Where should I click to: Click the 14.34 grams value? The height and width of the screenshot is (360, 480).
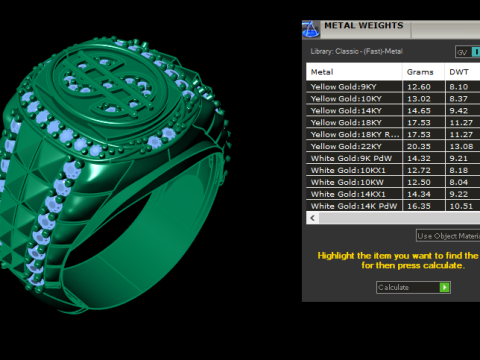coord(419,194)
